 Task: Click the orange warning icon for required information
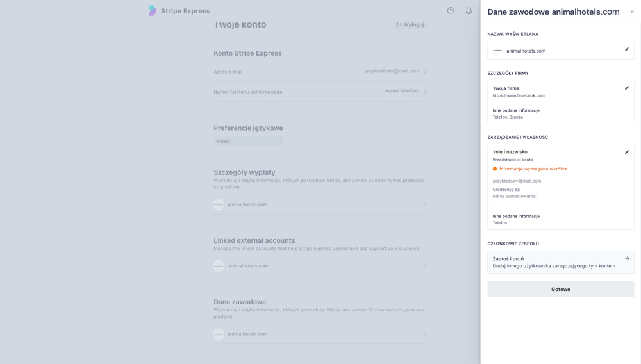pos(495,169)
